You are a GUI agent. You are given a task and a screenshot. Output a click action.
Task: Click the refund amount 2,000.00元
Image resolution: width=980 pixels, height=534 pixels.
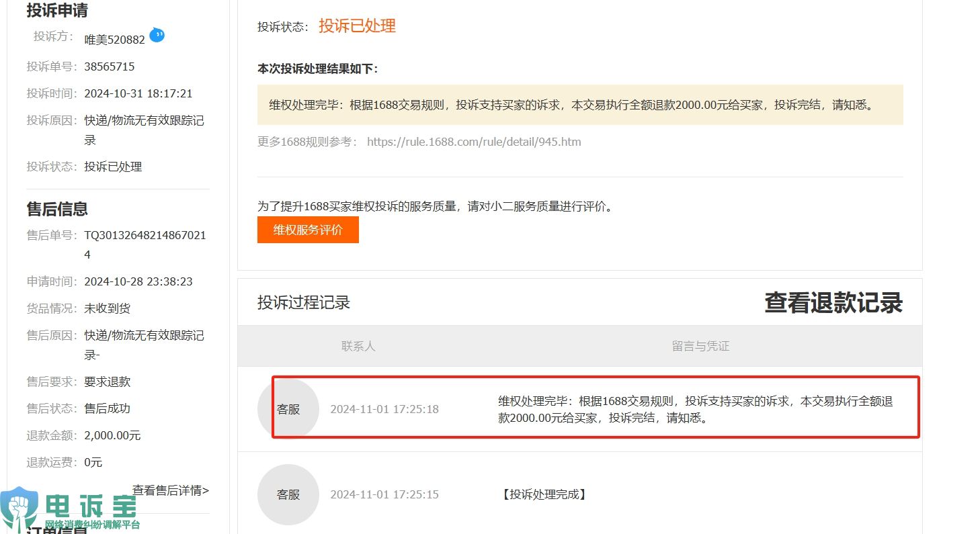[x=112, y=435]
